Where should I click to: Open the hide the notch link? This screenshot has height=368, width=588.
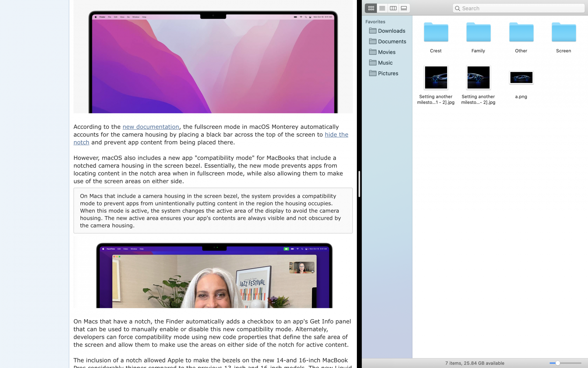click(336, 135)
